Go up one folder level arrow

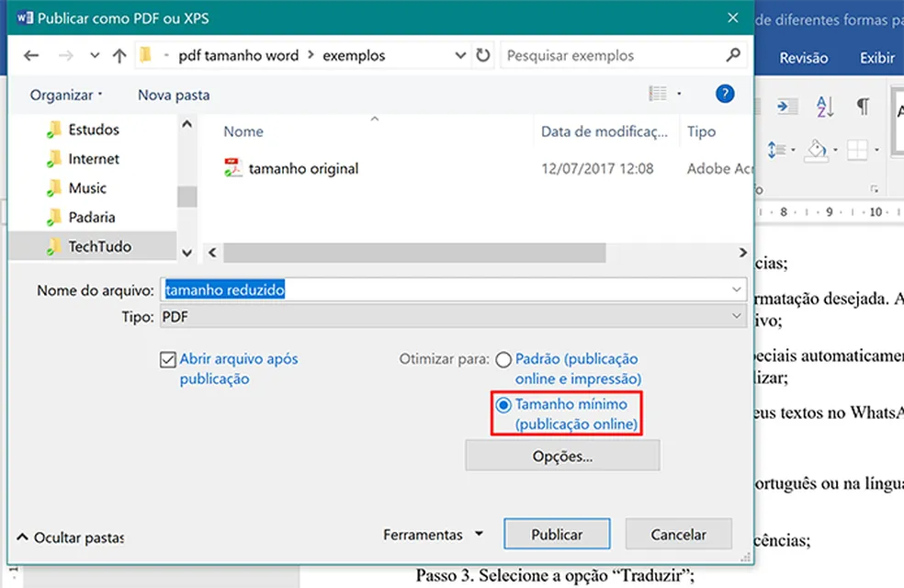[119, 55]
